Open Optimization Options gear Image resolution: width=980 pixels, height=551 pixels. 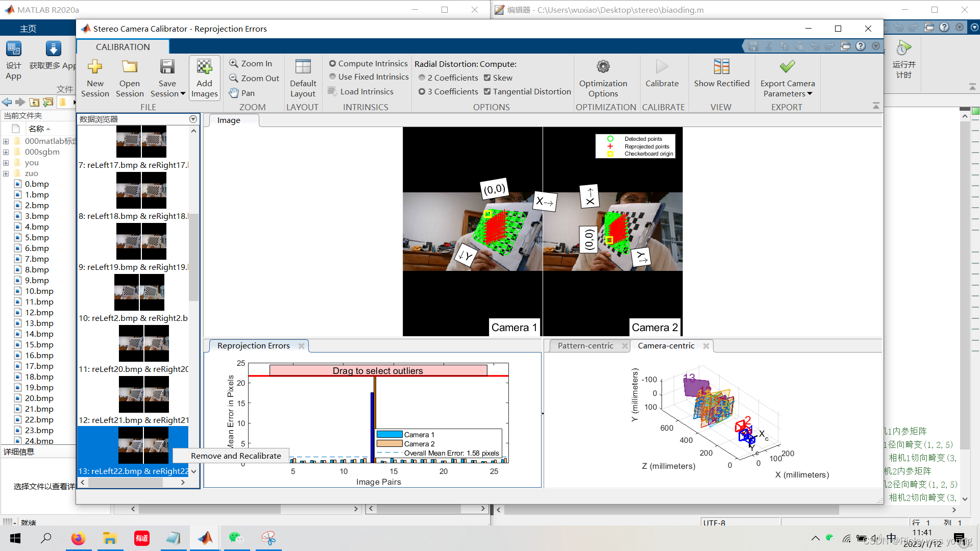[603, 67]
